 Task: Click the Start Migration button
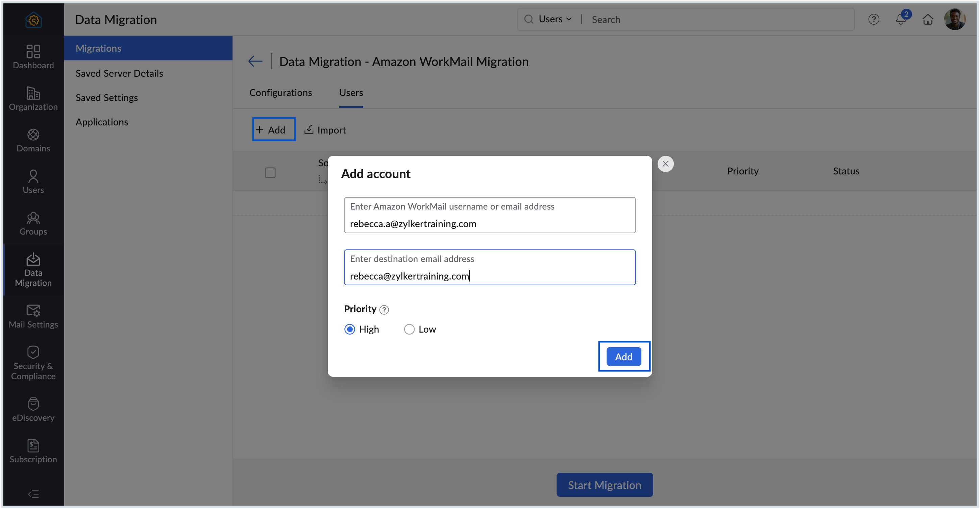[x=604, y=485]
